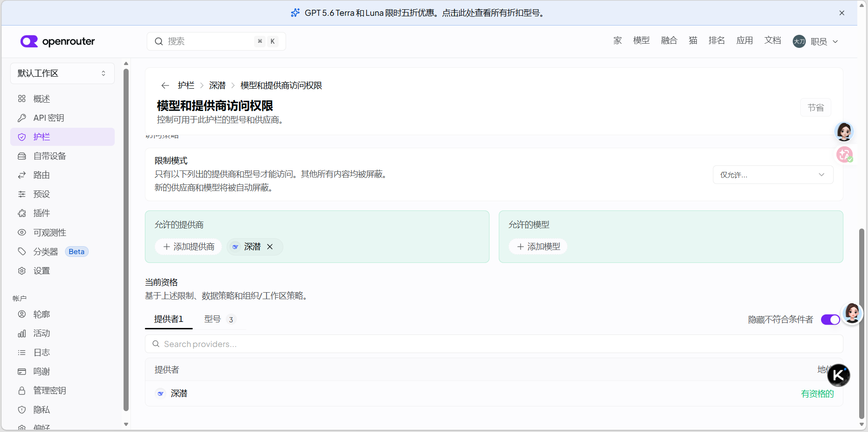The height and width of the screenshot is (432, 868).
Task: Click the 深潜 name in the provider table row
Action: (179, 393)
